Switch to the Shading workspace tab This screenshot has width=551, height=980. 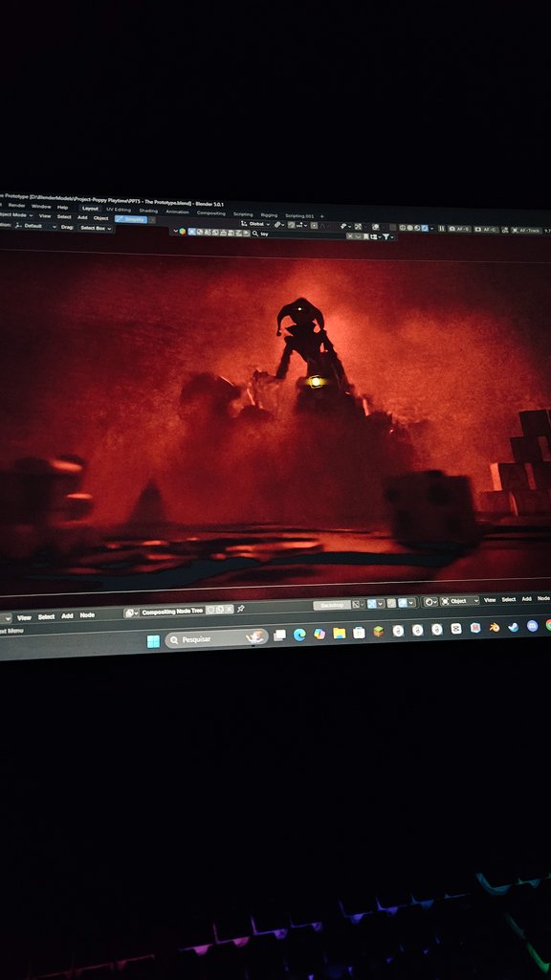pyautogui.click(x=148, y=211)
